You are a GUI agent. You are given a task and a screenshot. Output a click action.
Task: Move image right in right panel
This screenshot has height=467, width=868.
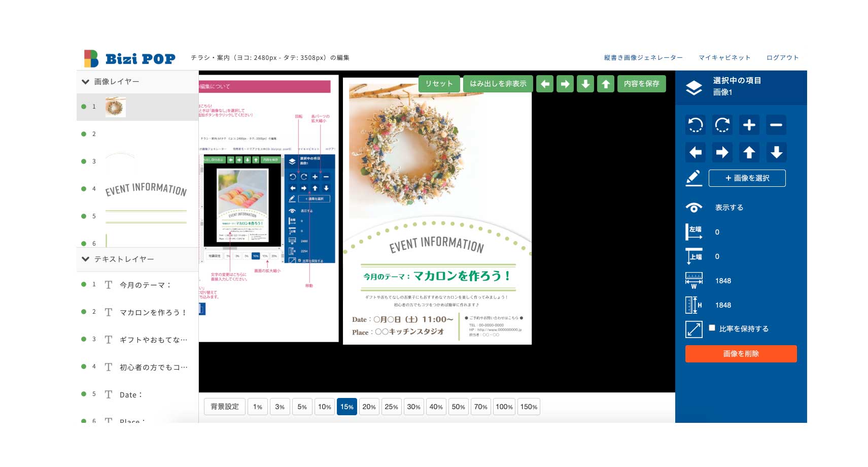(x=722, y=152)
